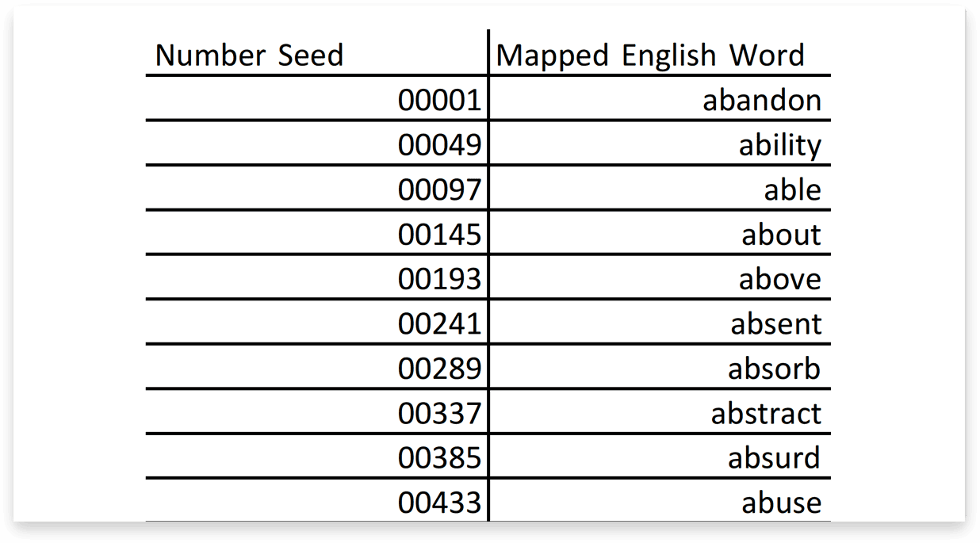Click the absorb word cell

click(660, 367)
